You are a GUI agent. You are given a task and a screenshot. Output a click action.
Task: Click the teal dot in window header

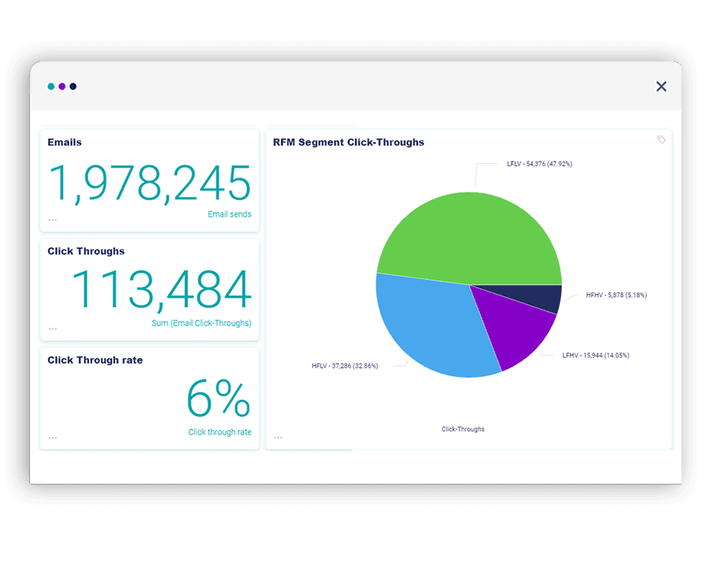click(x=51, y=87)
